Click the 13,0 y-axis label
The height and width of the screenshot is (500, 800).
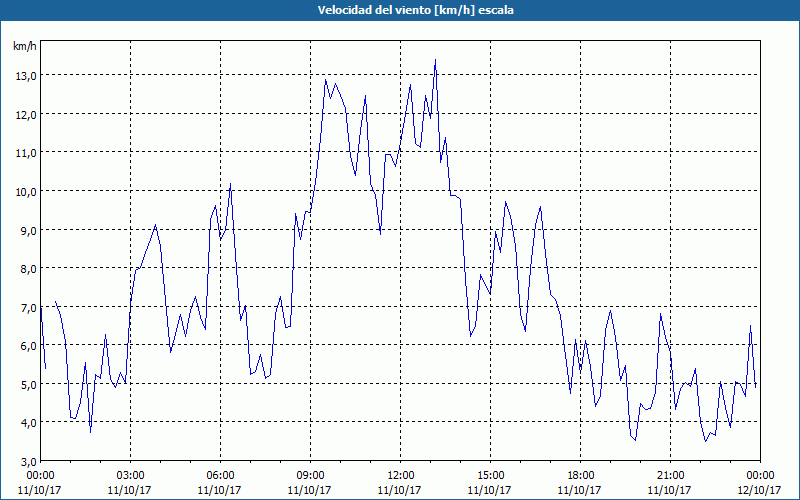pyautogui.click(x=26, y=76)
